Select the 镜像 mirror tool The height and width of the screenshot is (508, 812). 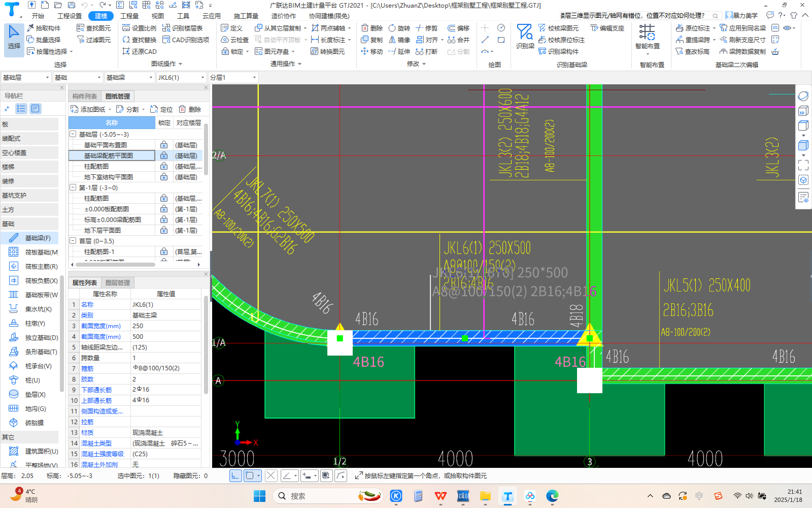399,40
